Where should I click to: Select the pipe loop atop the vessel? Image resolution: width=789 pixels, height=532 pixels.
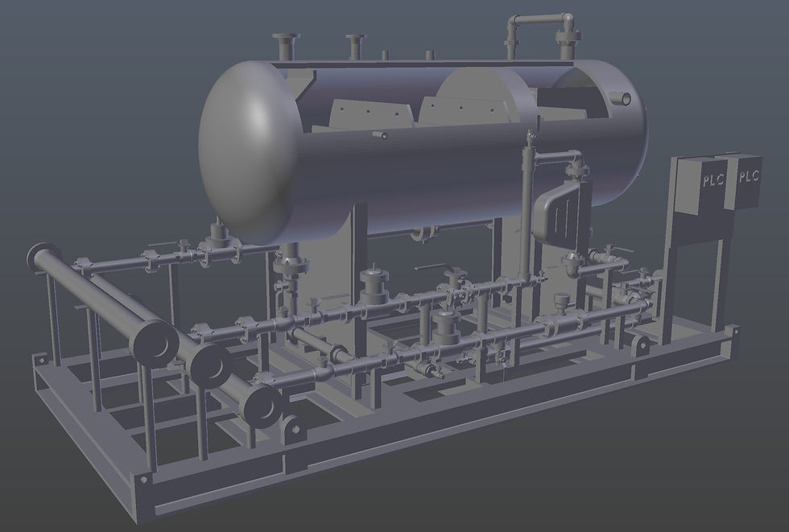point(543,36)
